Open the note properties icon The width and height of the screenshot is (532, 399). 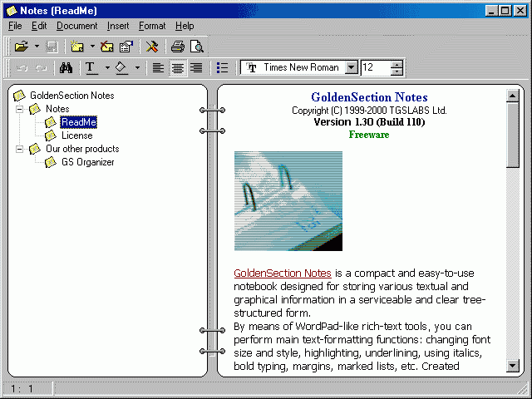coord(126,47)
